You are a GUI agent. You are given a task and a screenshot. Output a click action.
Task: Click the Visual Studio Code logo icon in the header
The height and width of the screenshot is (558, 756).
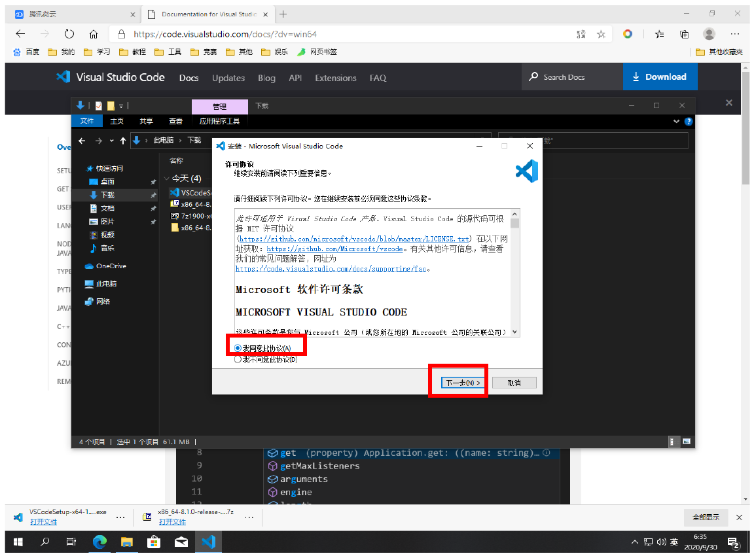[63, 77]
